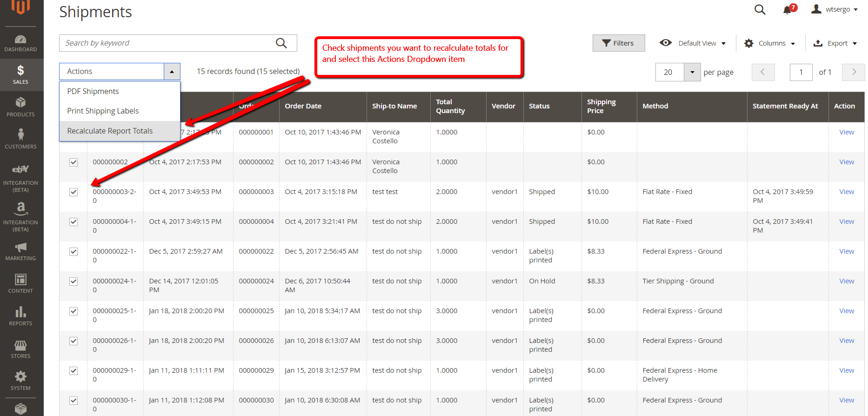The width and height of the screenshot is (868, 416).
Task: Sort by Status column header
Action: [x=552, y=106]
